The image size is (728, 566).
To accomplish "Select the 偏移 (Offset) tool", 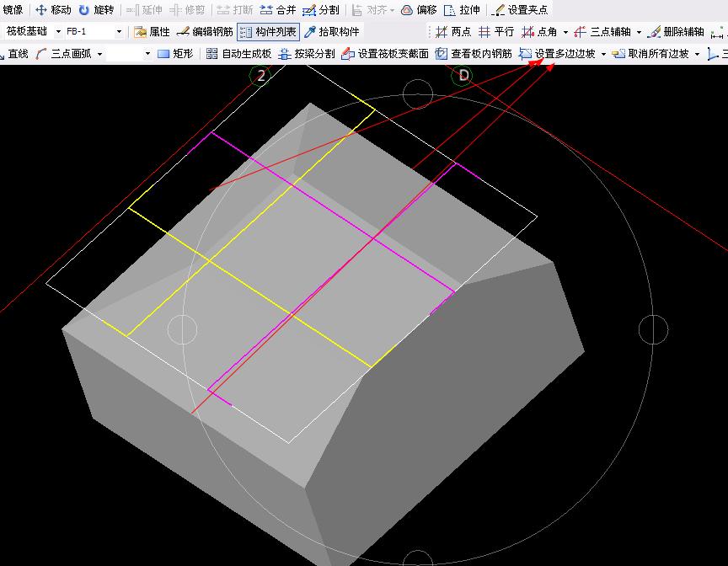I will pyautogui.click(x=419, y=10).
